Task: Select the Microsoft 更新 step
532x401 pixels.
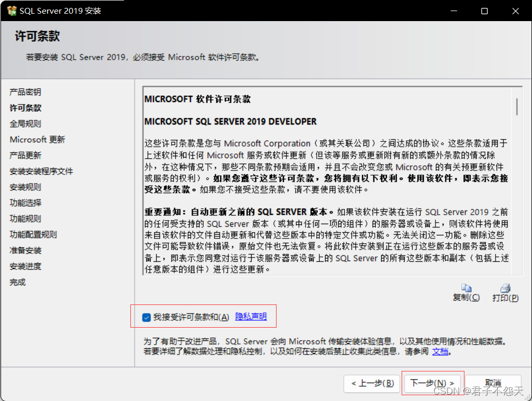Action: tap(37, 139)
